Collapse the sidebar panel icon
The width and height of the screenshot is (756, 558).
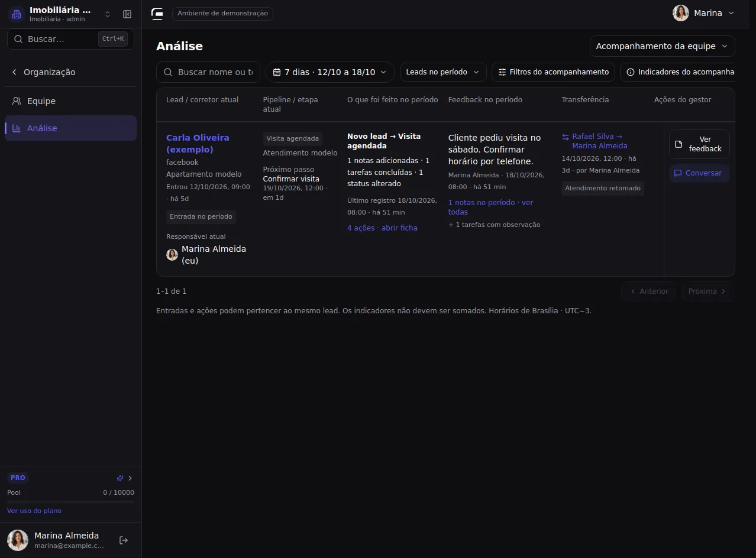click(127, 14)
